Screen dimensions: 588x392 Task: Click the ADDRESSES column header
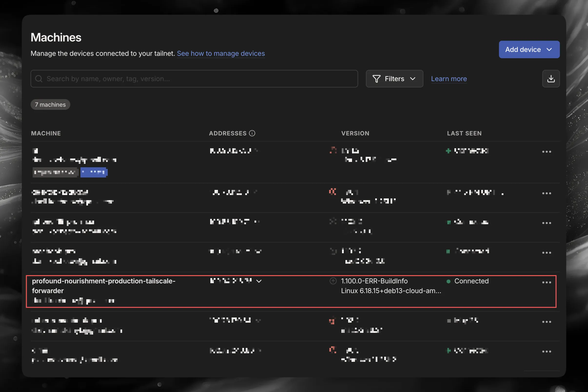tap(227, 133)
